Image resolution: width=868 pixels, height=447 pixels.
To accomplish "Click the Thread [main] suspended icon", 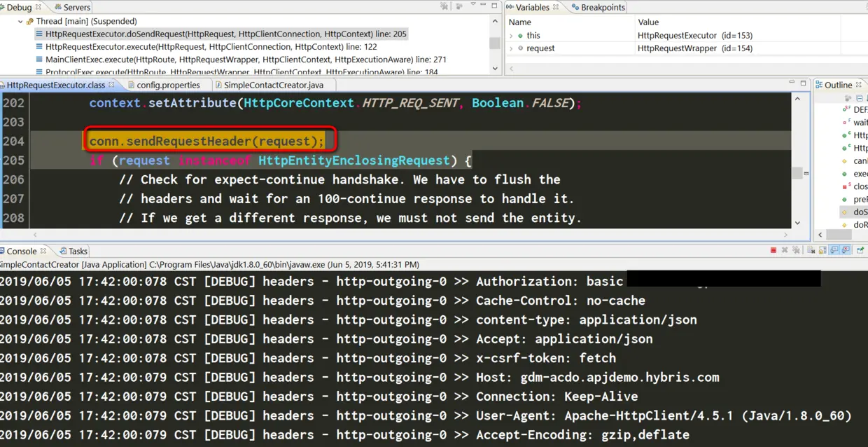I will point(30,21).
